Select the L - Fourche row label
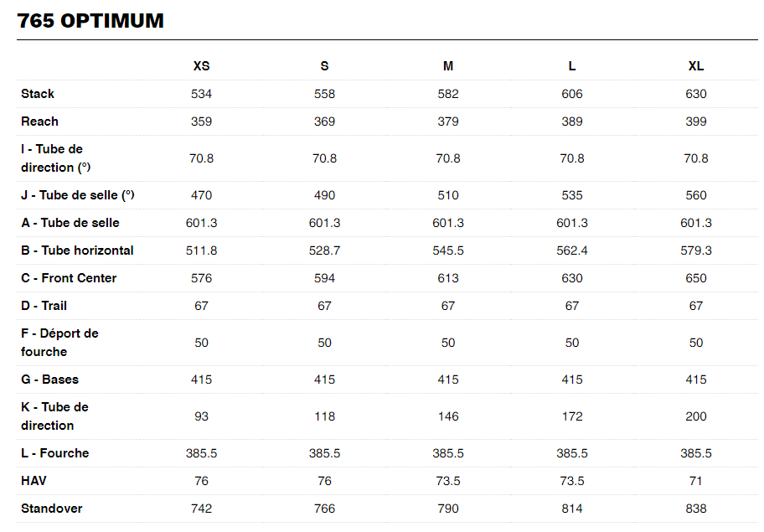The width and height of the screenshot is (764, 532). 54,453
